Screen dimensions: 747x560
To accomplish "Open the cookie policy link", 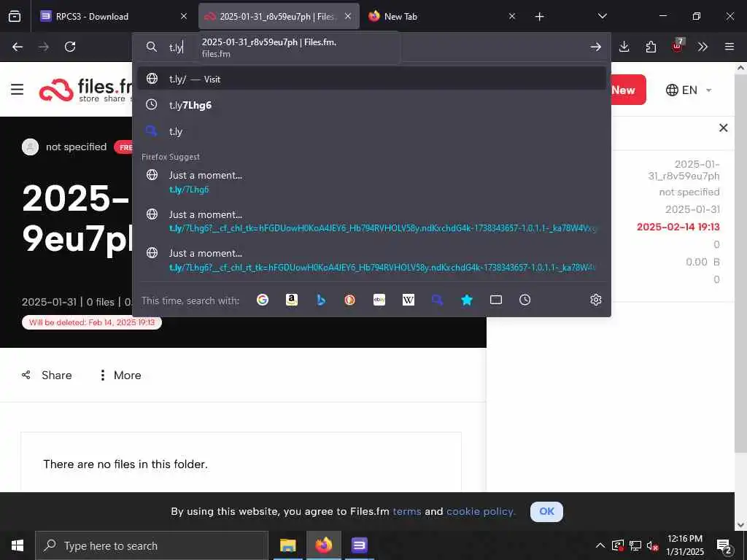I will (481, 511).
